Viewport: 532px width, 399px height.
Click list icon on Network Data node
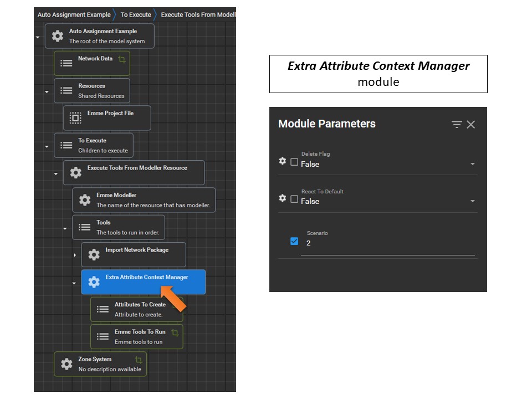pyautogui.click(x=66, y=63)
